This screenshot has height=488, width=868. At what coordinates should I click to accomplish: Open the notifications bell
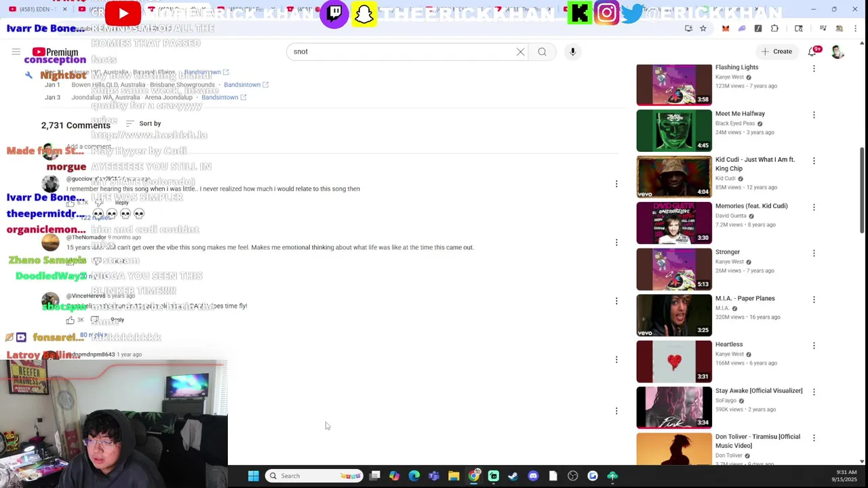(812, 52)
